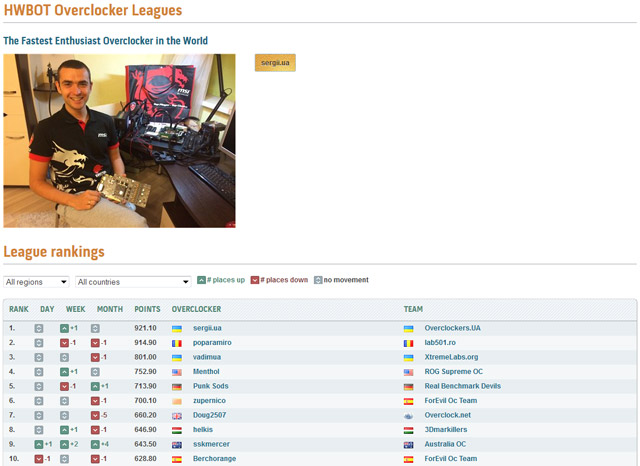The image size is (640, 466).
Task: Open ROG Supreme OC team page
Action: click(x=453, y=371)
